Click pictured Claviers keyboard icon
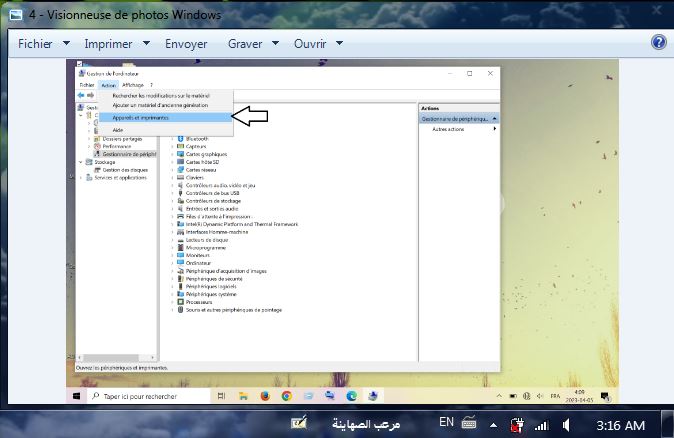 click(x=181, y=177)
